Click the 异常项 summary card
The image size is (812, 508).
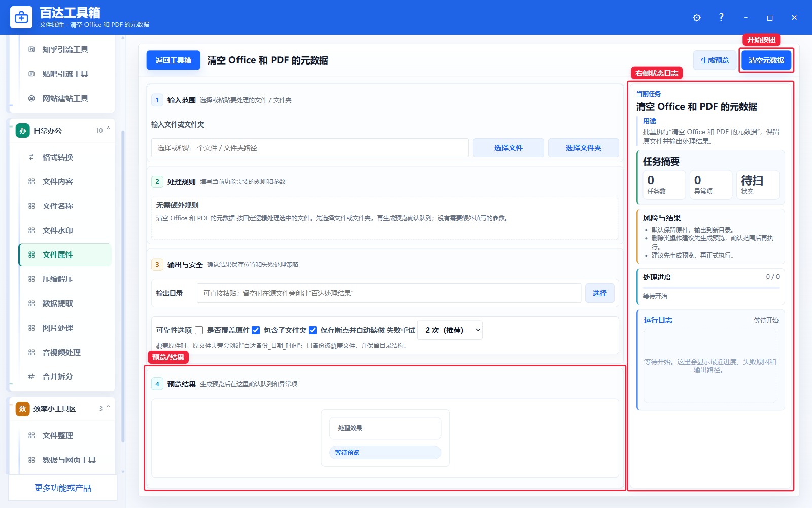click(710, 184)
